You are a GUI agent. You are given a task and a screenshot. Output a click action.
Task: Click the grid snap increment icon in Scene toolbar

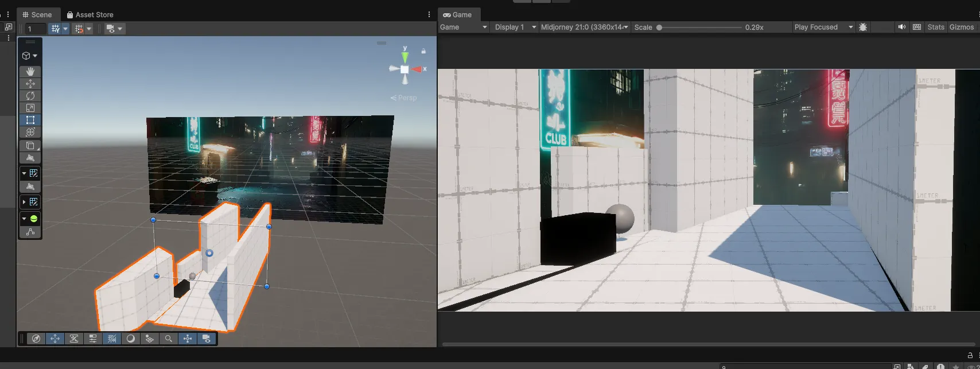click(x=79, y=29)
